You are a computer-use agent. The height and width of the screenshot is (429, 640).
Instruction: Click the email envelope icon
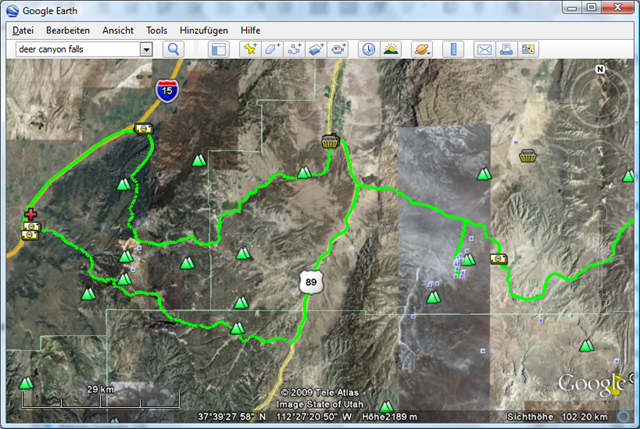(x=484, y=49)
